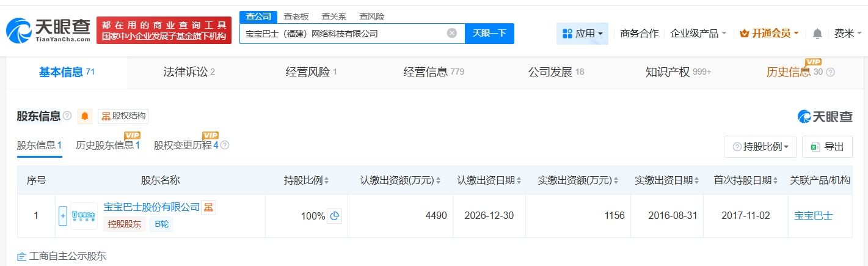The width and height of the screenshot is (868, 266).
Task: Click the 天眼一下 search button
Action: coord(489,34)
